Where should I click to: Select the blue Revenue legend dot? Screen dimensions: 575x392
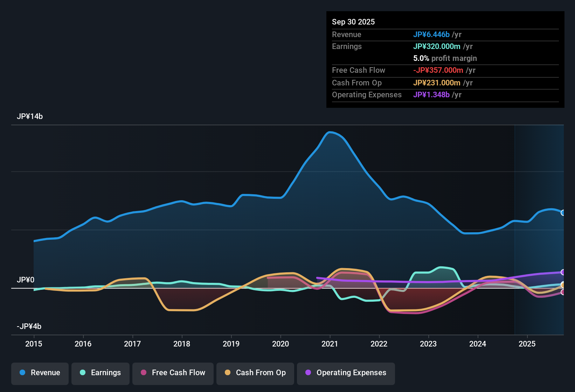coord(22,373)
